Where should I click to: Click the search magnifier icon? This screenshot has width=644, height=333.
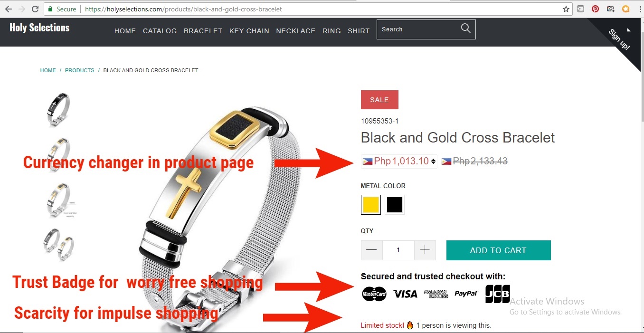pos(465,29)
